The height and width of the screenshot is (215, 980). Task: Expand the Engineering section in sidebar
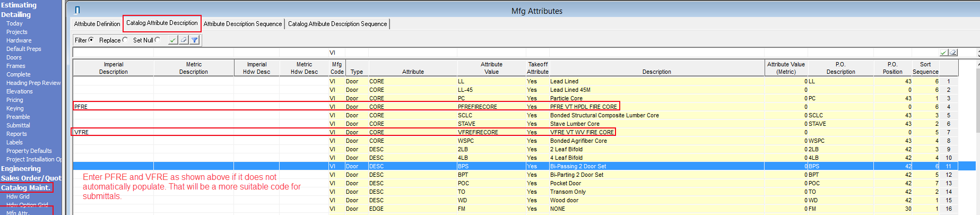[x=21, y=168]
